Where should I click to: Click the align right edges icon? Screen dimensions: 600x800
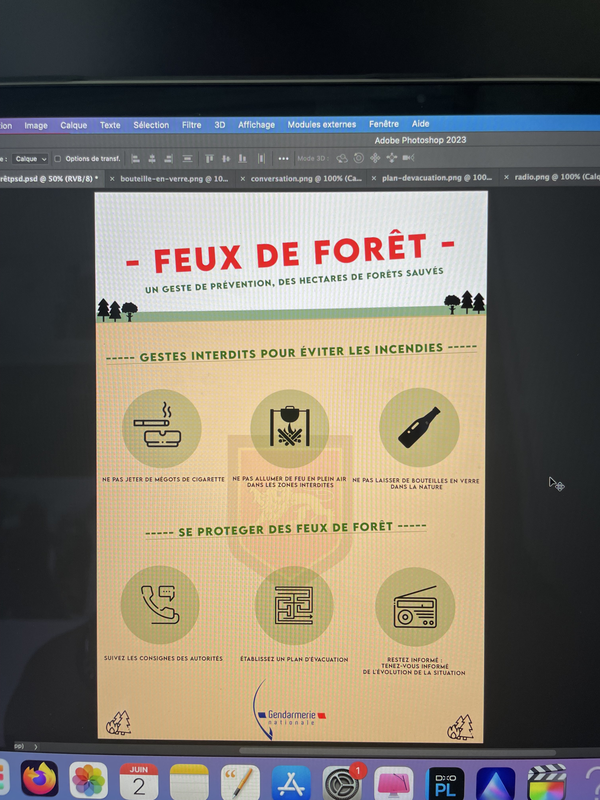click(168, 159)
